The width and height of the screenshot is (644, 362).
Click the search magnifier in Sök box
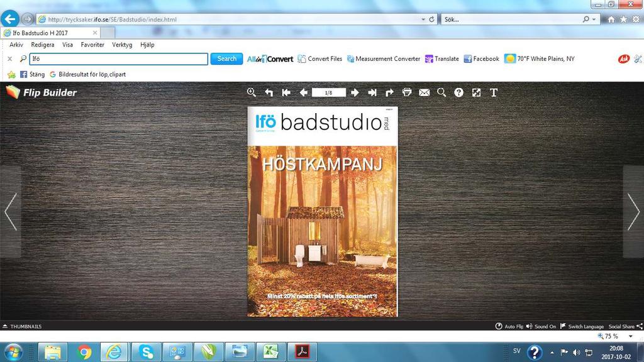click(586, 19)
